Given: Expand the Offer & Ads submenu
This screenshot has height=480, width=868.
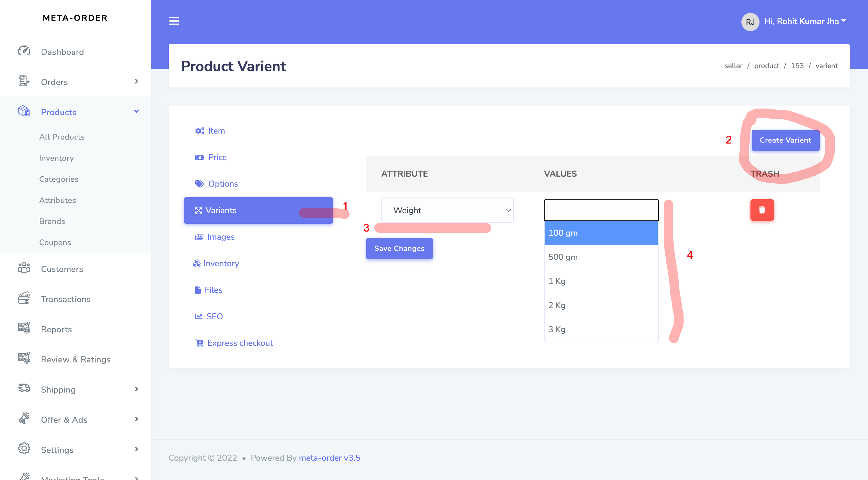Looking at the screenshot, I should [137, 419].
